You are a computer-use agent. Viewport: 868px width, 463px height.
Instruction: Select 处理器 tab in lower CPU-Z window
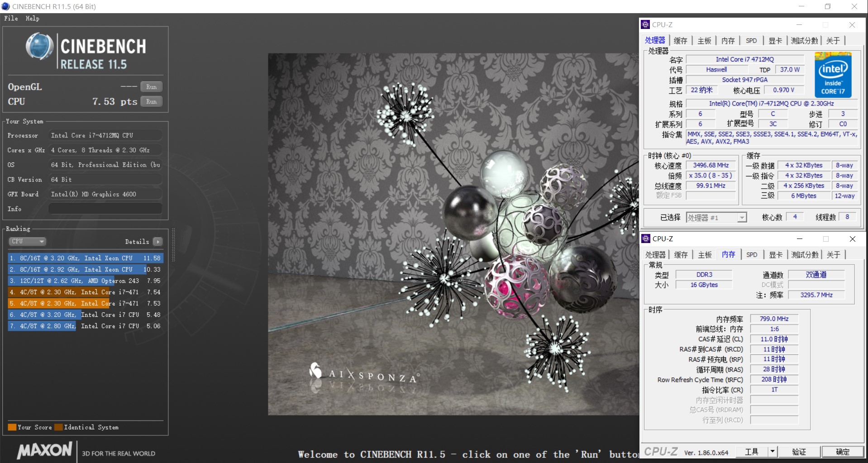655,255
